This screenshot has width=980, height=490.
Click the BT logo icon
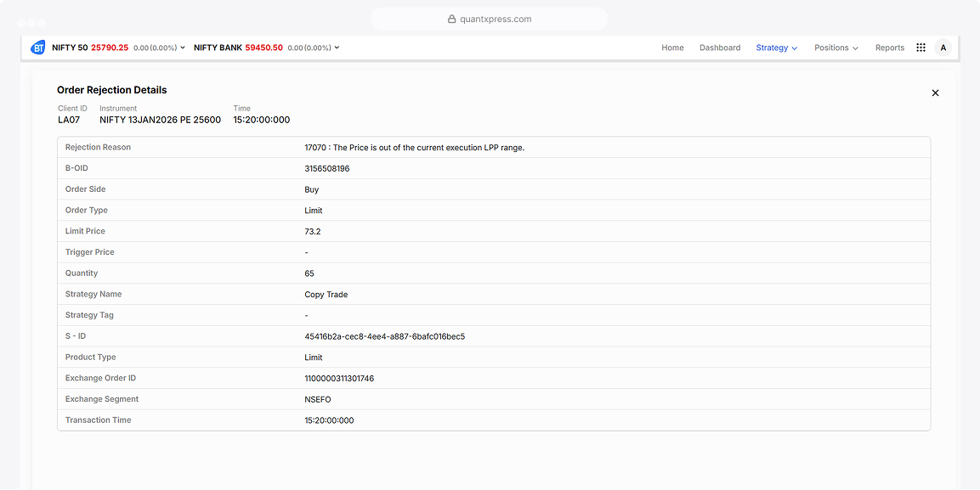pos(38,48)
